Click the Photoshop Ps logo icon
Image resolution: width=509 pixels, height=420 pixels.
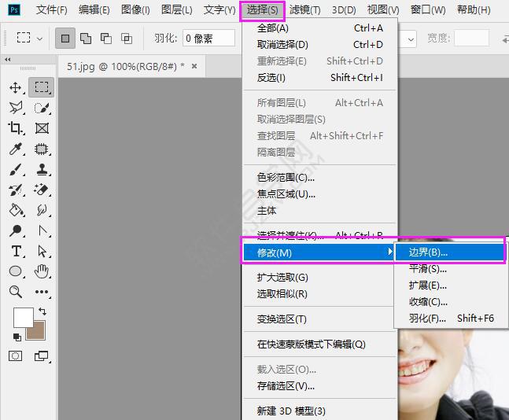pos(14,9)
